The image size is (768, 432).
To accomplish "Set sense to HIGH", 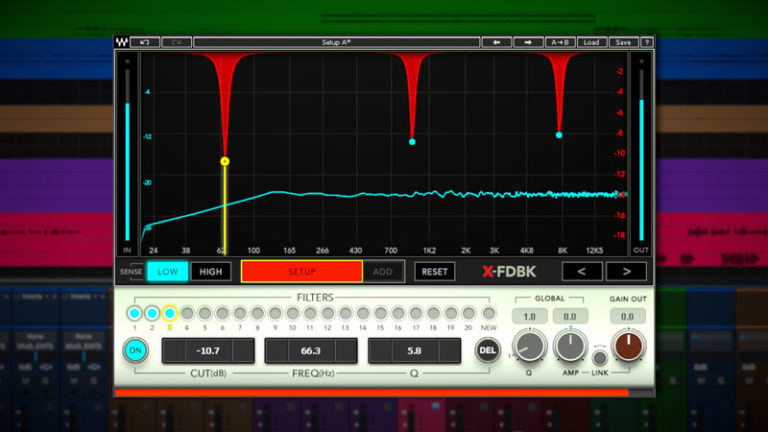I will 211,271.
